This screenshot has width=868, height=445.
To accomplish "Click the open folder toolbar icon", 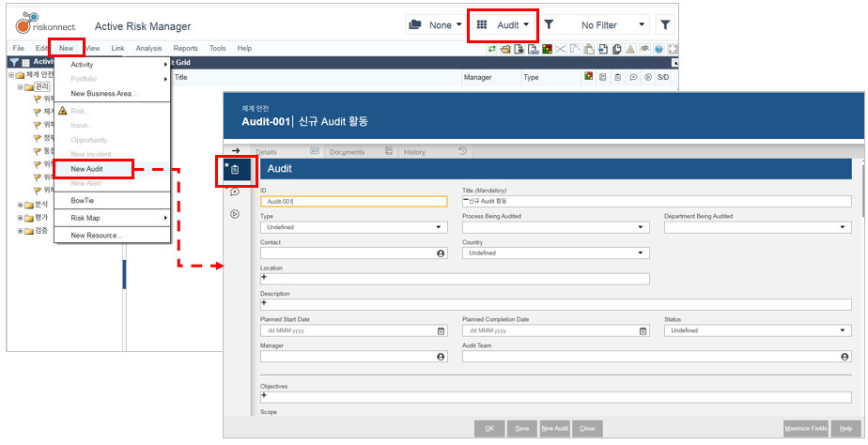I will click(x=505, y=49).
